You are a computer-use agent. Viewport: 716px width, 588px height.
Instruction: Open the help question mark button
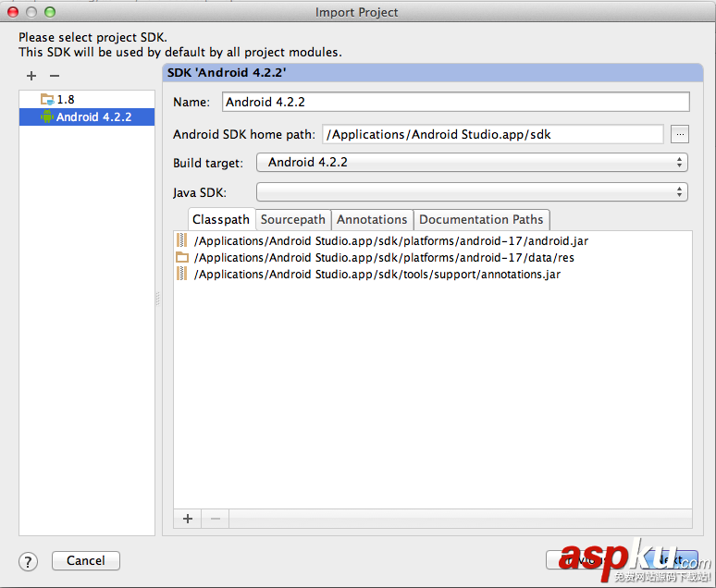point(29,561)
